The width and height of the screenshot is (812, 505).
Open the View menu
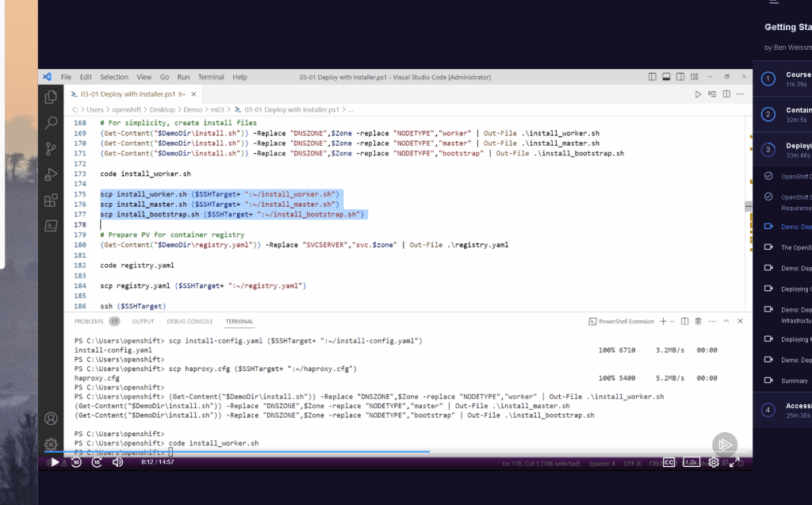[144, 77]
